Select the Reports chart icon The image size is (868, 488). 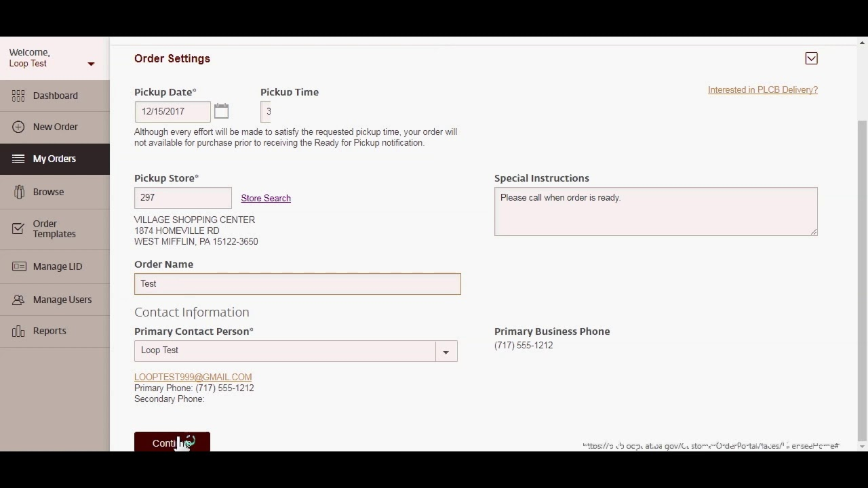pyautogui.click(x=18, y=331)
